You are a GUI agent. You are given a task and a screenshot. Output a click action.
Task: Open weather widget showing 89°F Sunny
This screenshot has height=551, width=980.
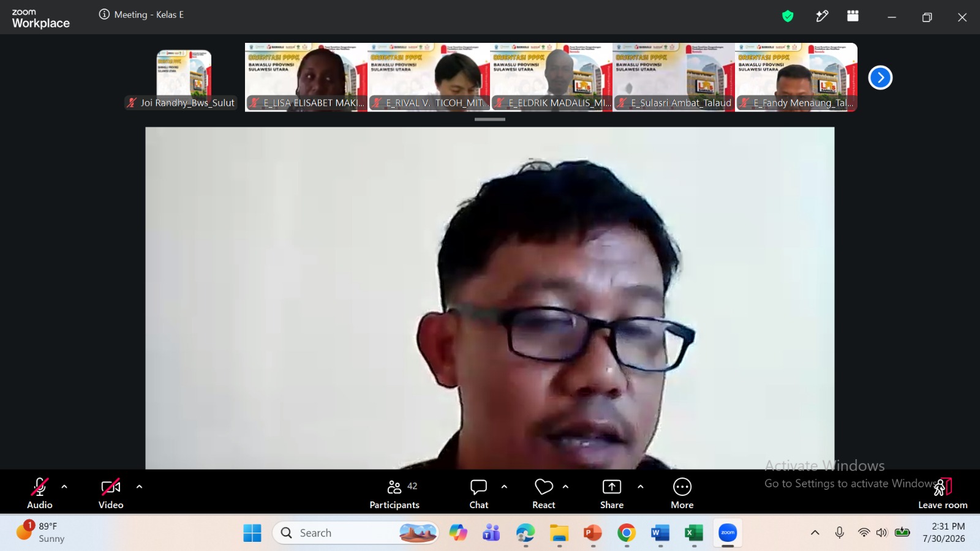(40, 532)
